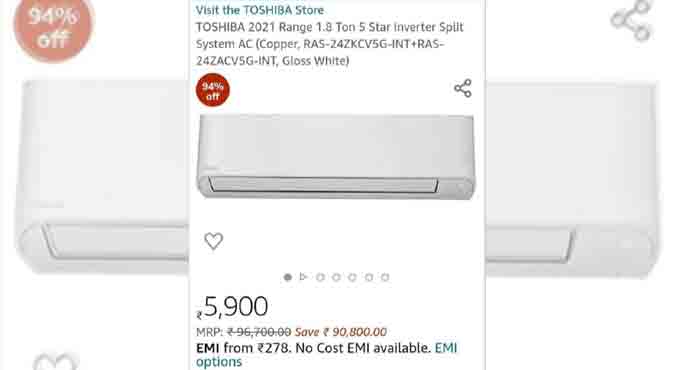Tap the large faded heart icon in background
The image size is (680, 370).
coord(56,362)
